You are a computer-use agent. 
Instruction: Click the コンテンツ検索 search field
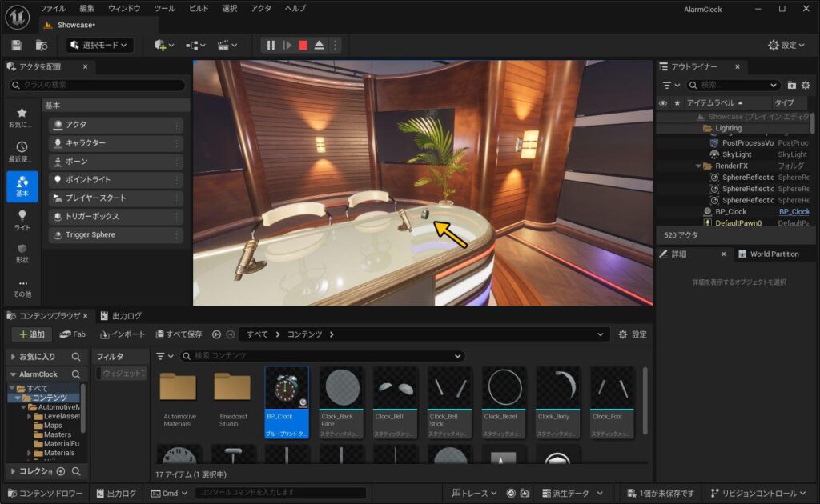tap(322, 356)
